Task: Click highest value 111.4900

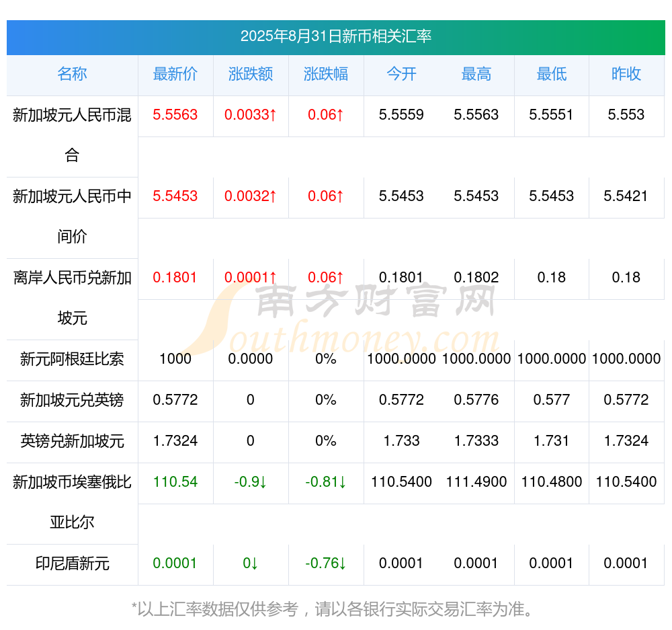Action: tap(476, 482)
